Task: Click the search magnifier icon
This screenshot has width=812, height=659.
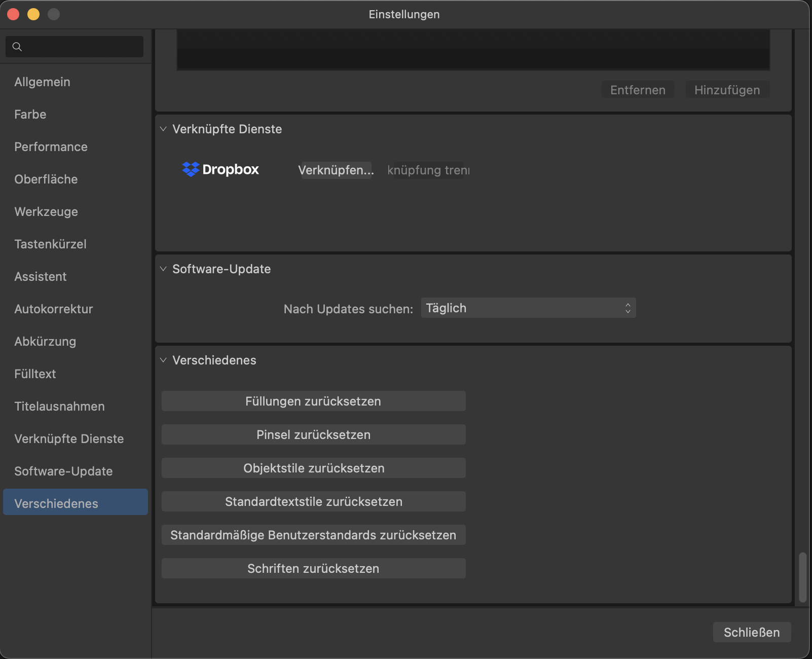Action: [17, 47]
